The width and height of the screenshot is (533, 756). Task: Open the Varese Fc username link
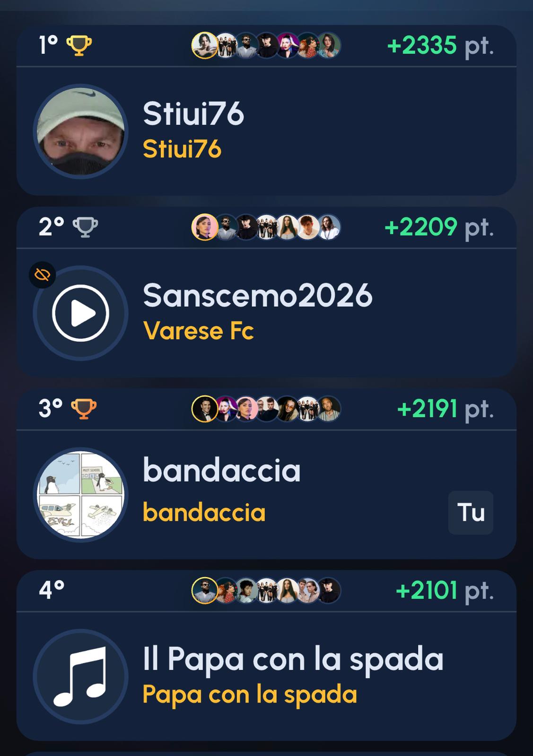[x=199, y=330]
